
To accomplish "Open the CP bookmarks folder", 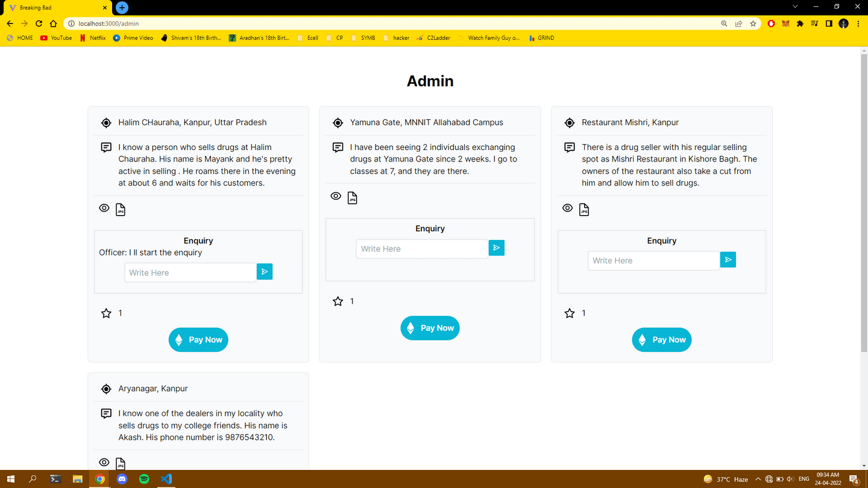I will pyautogui.click(x=335, y=37).
